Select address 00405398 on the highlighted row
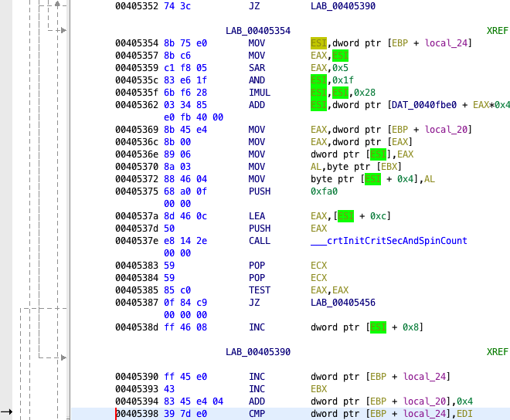Viewport: 510px width, 420px height. click(138, 414)
